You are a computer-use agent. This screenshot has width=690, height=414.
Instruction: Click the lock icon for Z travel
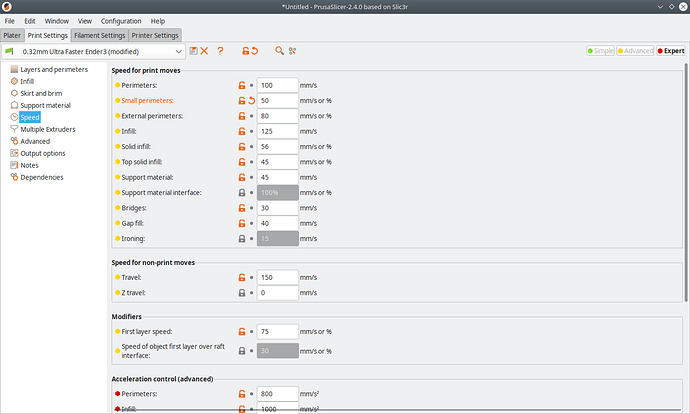click(x=242, y=293)
